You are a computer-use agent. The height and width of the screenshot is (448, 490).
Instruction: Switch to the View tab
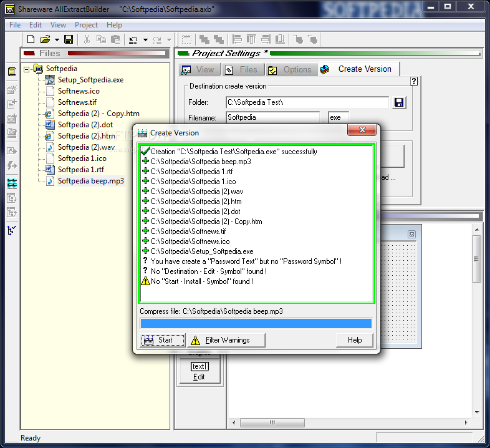coord(199,69)
